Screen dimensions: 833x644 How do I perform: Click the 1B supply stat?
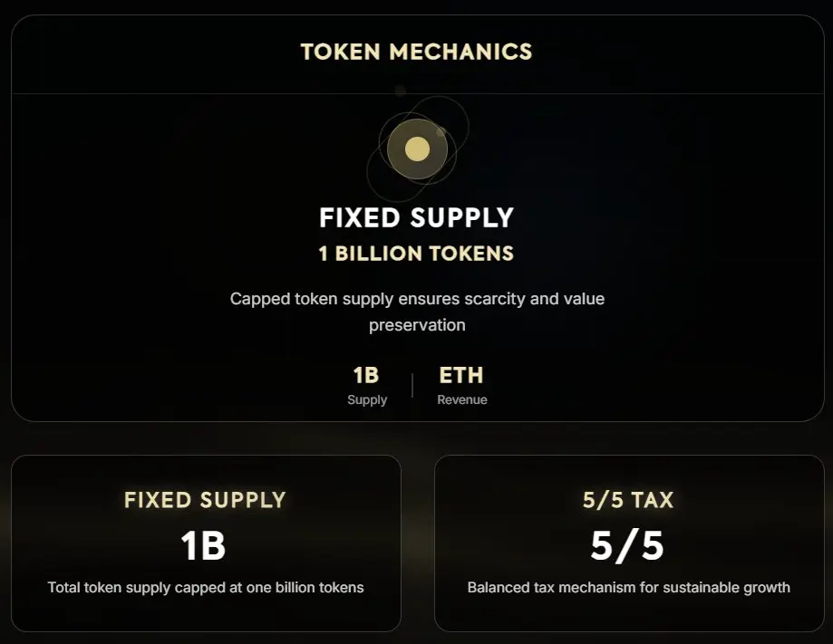tap(366, 375)
